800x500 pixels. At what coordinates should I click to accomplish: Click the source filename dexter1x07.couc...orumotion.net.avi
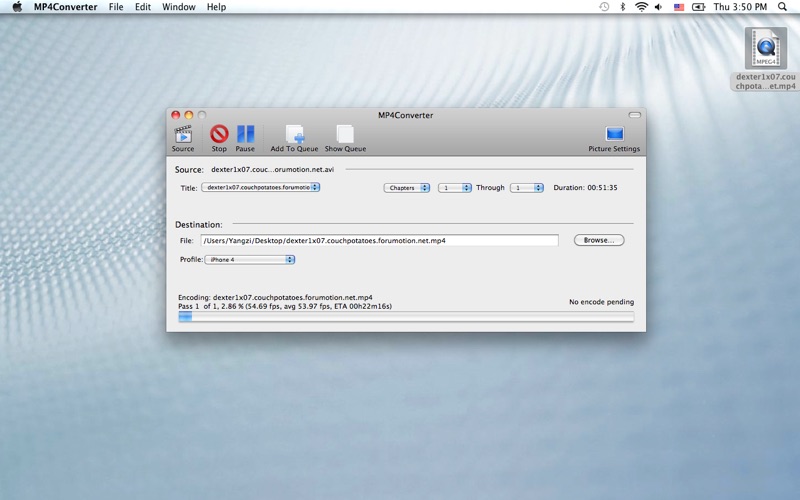pos(272,169)
